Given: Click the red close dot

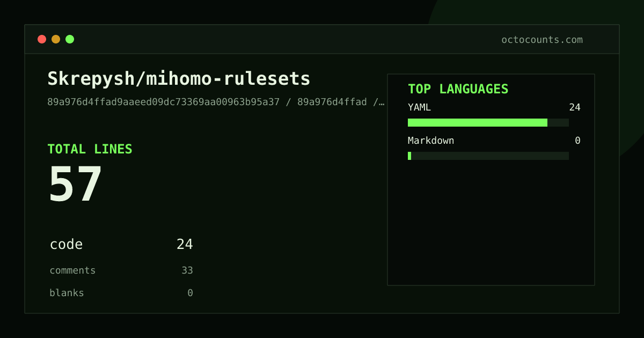Looking at the screenshot, I should [42, 39].
